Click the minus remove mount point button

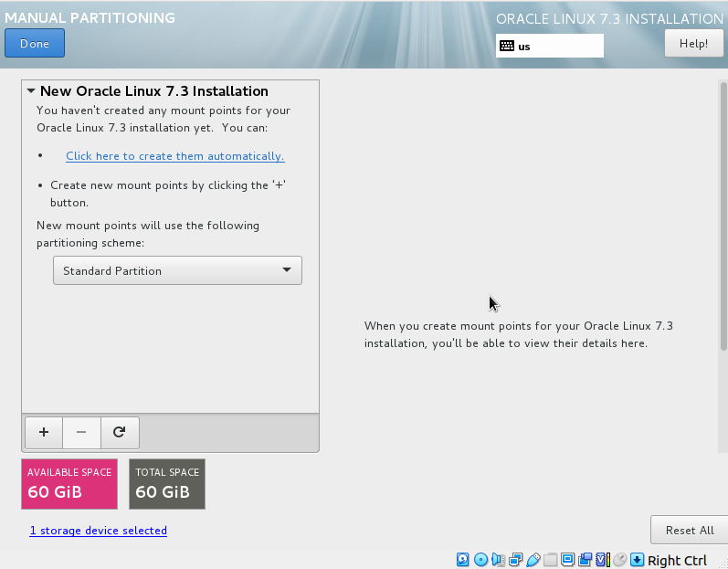click(81, 433)
